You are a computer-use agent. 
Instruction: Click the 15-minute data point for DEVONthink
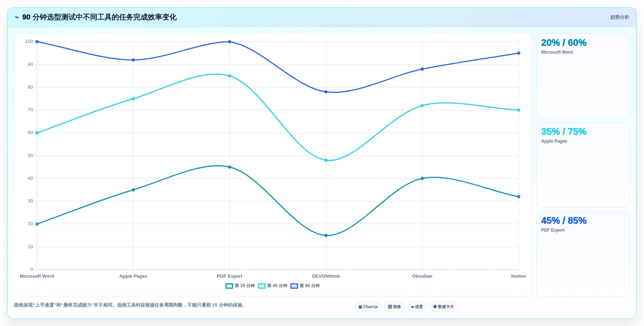point(326,236)
